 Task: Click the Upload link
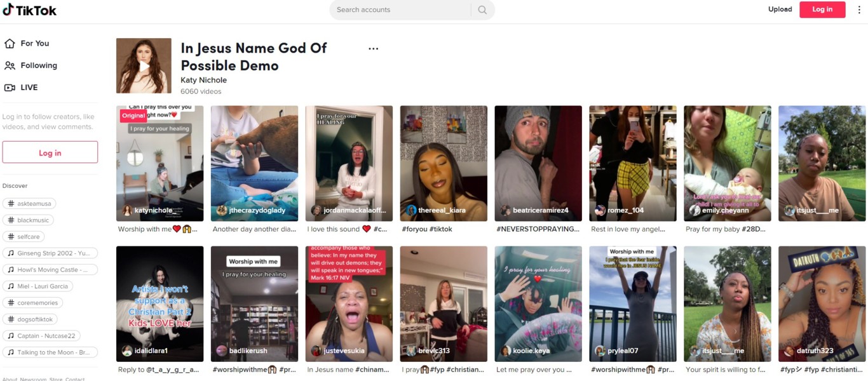[780, 10]
